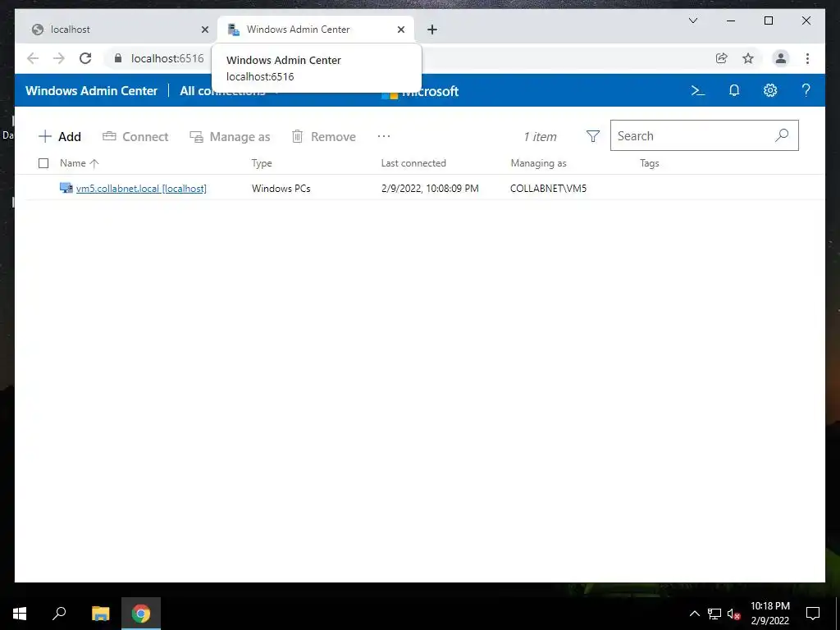Click the more options ellipsis in toolbar

click(384, 136)
